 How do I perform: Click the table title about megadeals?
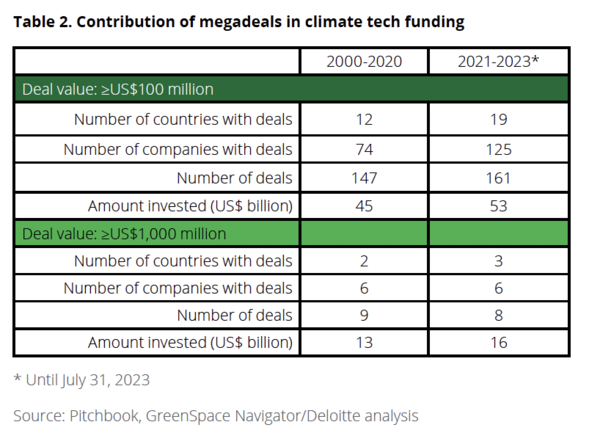[238, 21]
